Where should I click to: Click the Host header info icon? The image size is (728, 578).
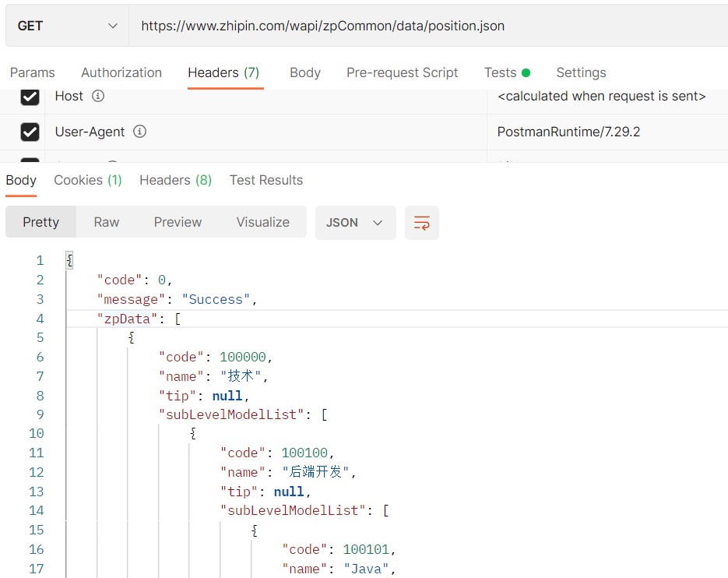point(98,97)
